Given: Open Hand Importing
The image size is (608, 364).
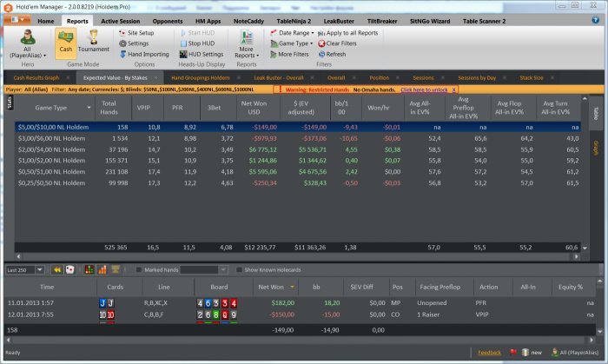Looking at the screenshot, I should point(144,54).
